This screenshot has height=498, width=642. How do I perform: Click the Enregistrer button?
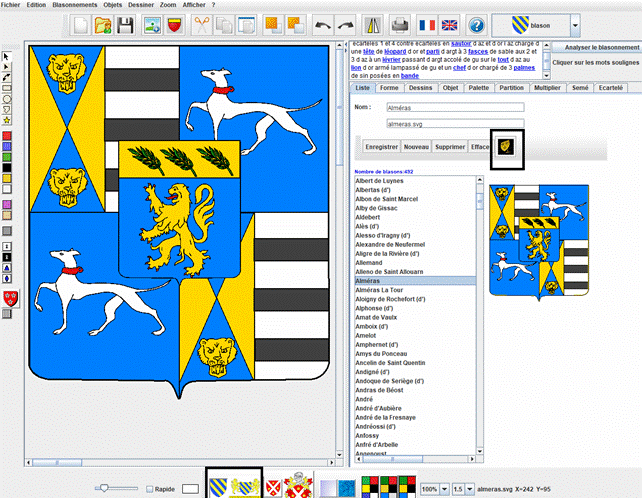tap(380, 147)
